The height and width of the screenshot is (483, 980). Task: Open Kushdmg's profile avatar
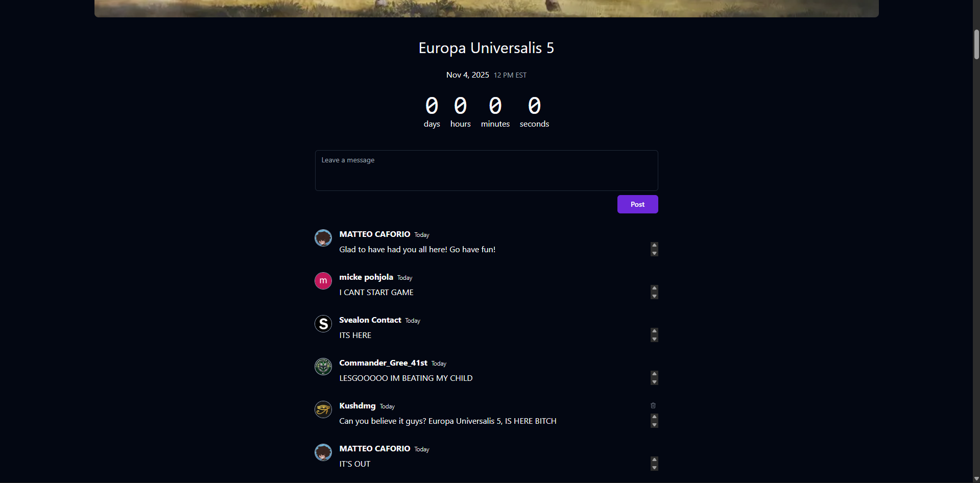pyautogui.click(x=323, y=409)
